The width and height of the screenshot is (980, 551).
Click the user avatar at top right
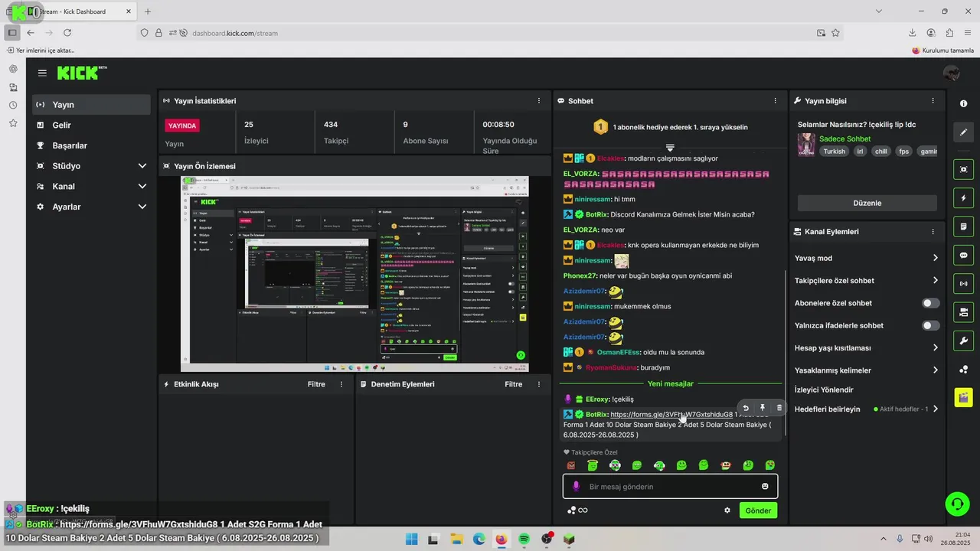click(952, 73)
